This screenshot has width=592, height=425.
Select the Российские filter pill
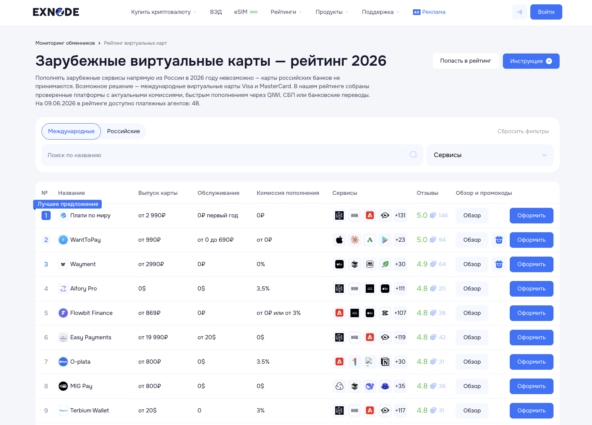click(123, 131)
